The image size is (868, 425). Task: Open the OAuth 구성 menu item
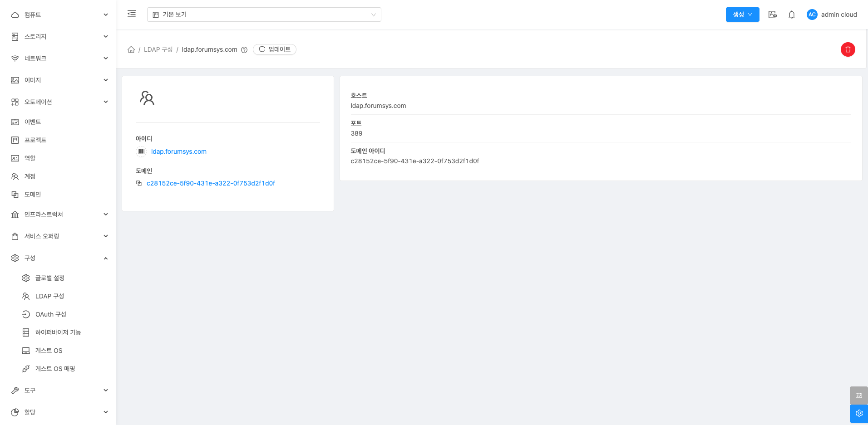[x=51, y=314]
